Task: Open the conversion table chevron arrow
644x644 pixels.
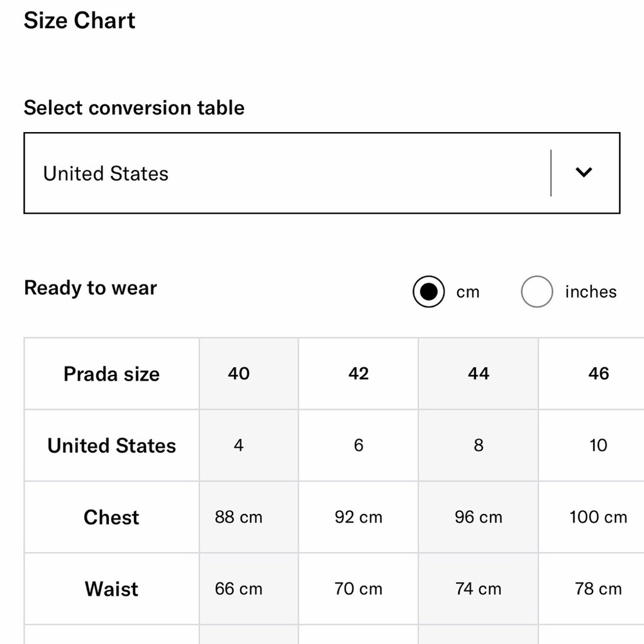Action: (583, 172)
